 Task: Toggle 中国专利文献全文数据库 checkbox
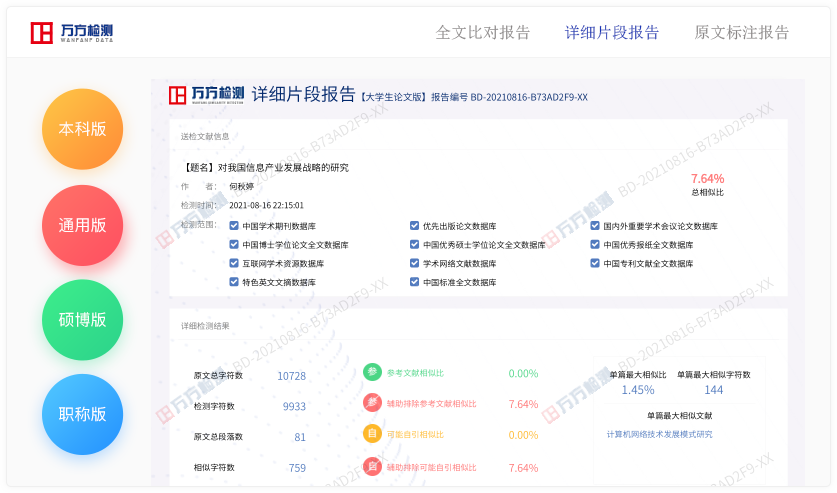[594, 264]
